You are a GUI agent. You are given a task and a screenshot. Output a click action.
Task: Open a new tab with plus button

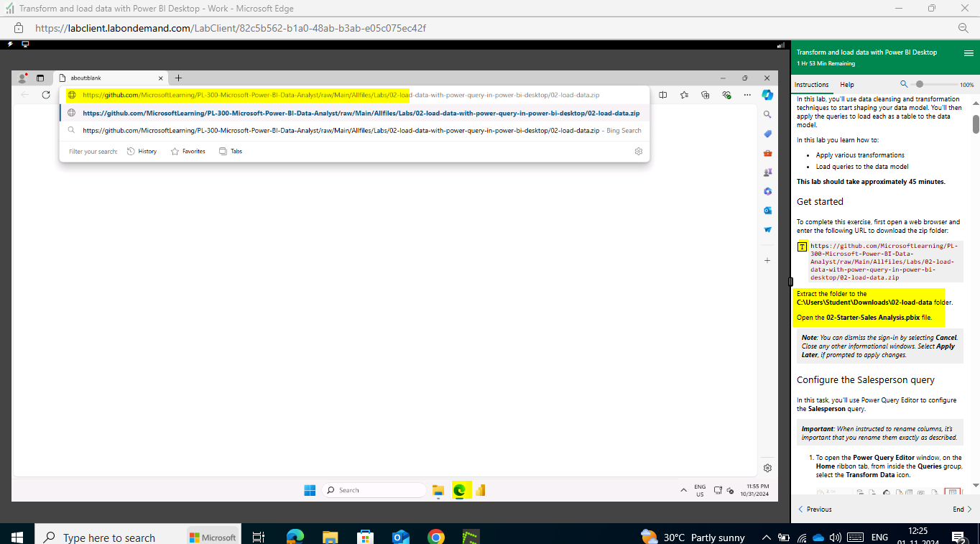pos(179,78)
